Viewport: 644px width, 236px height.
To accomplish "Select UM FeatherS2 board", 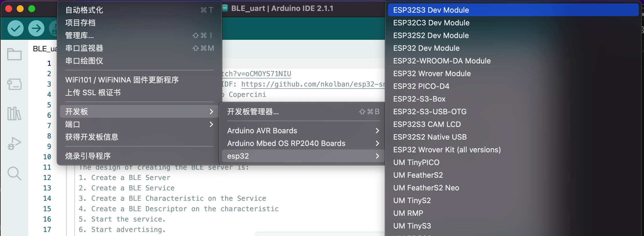I will pos(513,175).
